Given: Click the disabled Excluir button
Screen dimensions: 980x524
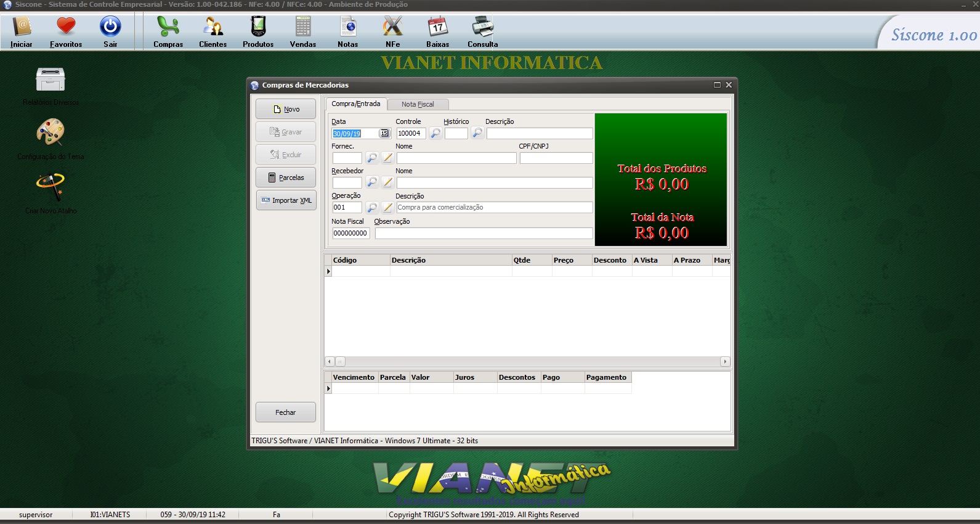Looking at the screenshot, I should (x=286, y=155).
